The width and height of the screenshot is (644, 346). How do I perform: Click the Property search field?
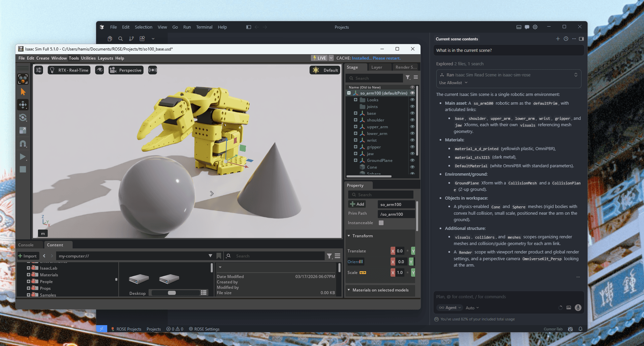click(x=380, y=195)
